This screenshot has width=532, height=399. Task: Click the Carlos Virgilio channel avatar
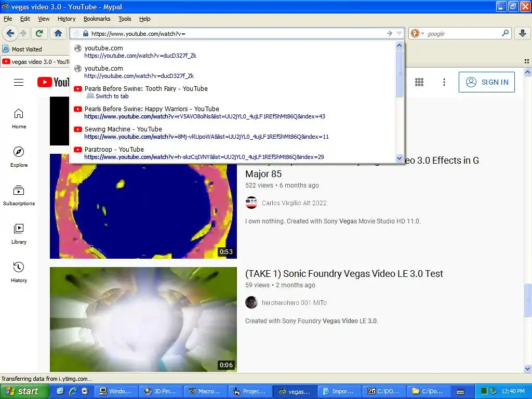pyautogui.click(x=251, y=203)
